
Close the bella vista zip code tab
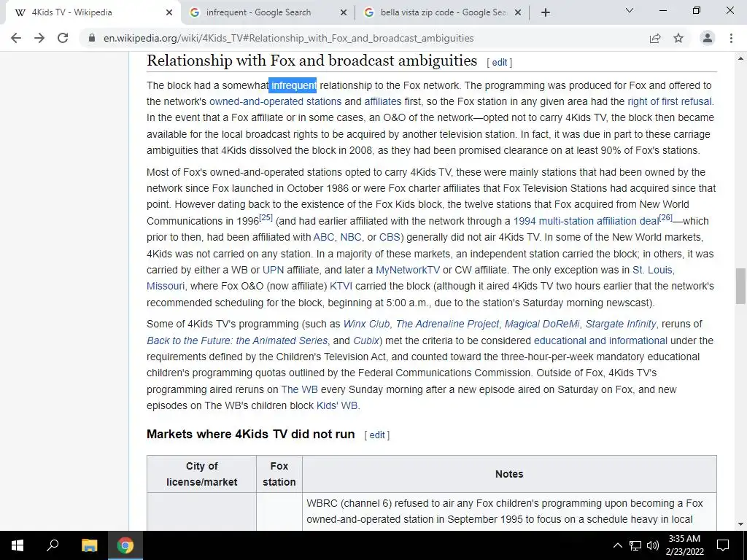[519, 12]
